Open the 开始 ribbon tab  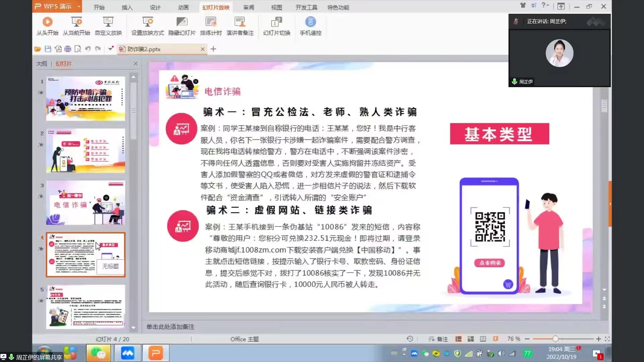99,7
